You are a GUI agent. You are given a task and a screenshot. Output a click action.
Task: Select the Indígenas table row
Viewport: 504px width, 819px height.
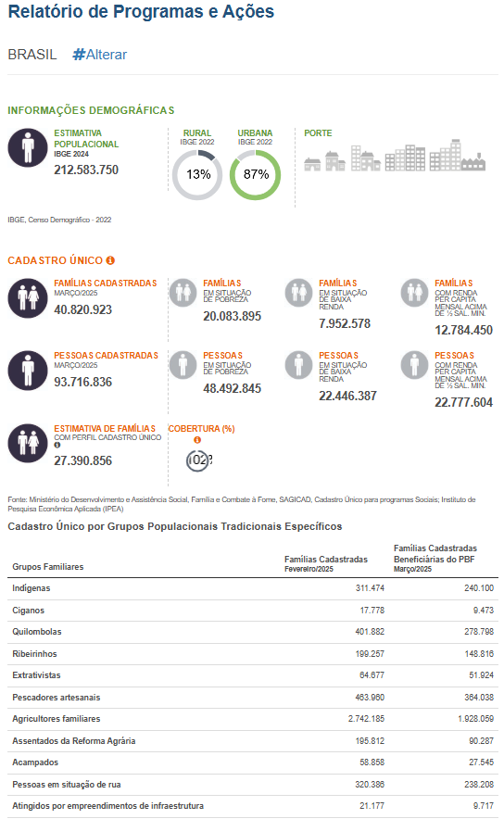(253, 588)
